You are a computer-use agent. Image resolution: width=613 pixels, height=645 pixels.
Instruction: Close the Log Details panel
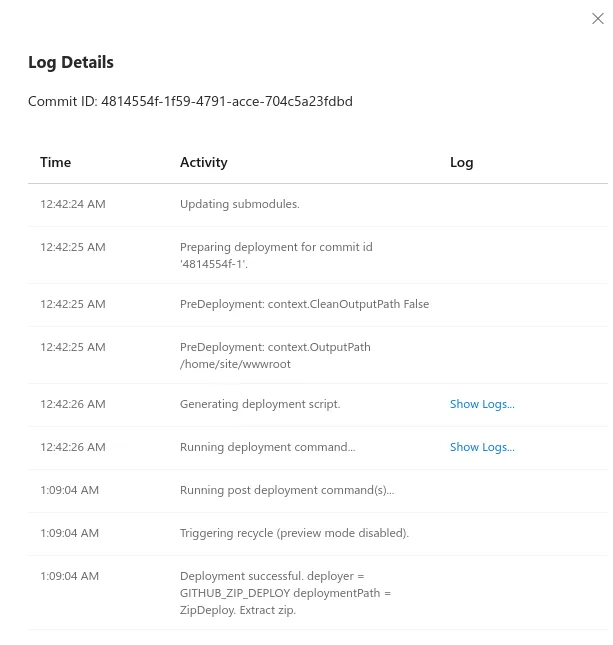tap(597, 19)
